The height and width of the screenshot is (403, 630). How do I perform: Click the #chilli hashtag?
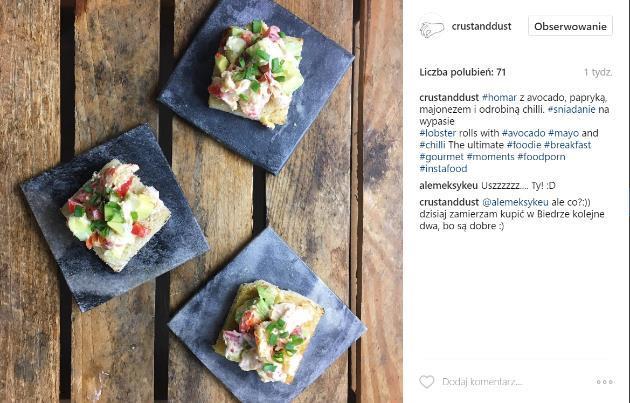point(432,145)
